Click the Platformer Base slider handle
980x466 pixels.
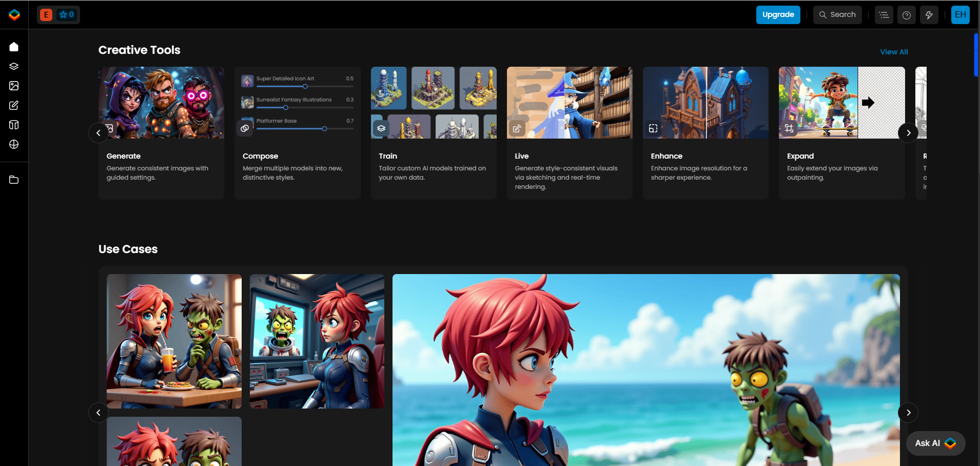[324, 129]
